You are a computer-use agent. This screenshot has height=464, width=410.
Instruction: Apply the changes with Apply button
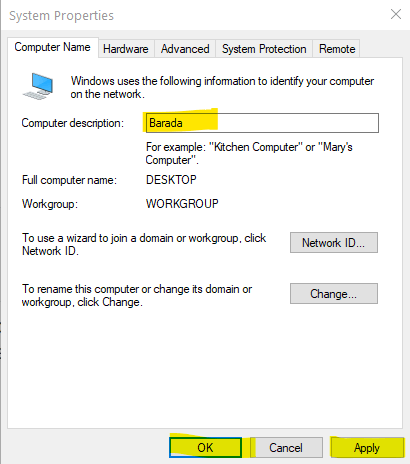click(367, 447)
